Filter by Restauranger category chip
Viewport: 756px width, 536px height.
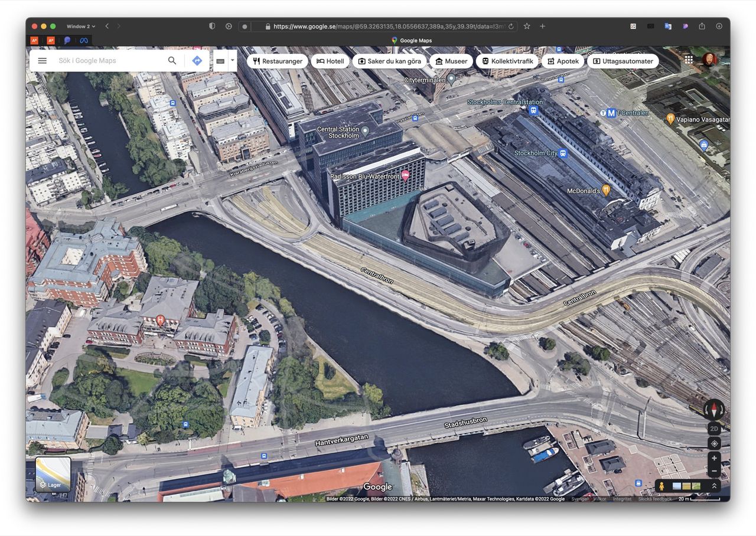277,61
